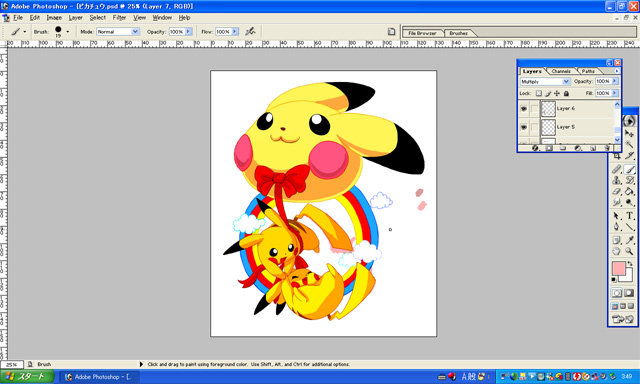Open the File Browser tab
Screen dimensions: 640x384
point(422,33)
